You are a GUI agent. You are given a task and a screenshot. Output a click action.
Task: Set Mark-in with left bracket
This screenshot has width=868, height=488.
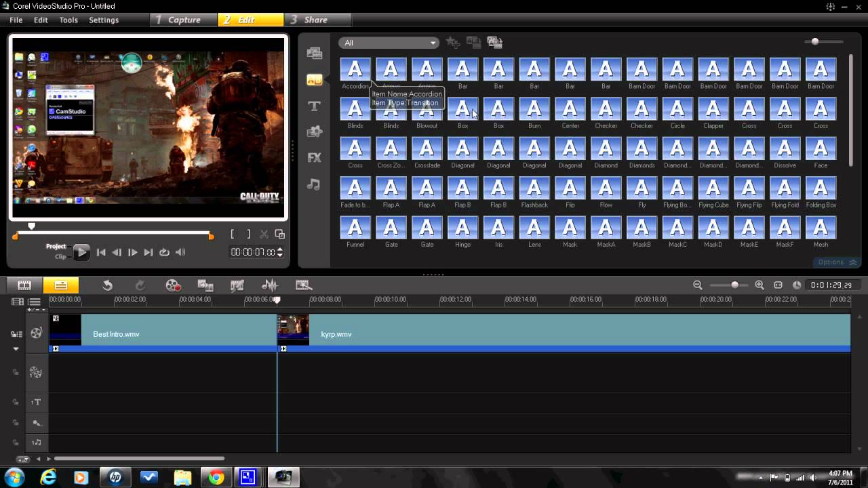point(233,234)
